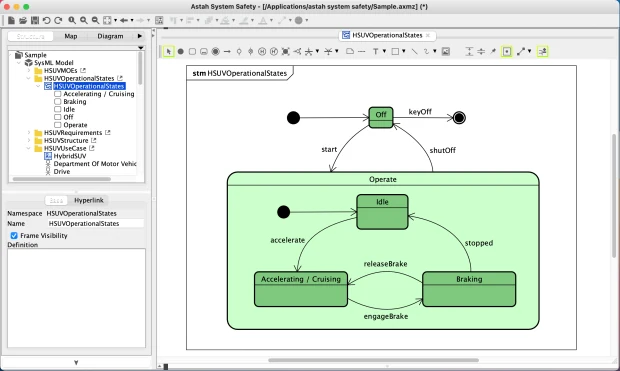Redo the last action
This screenshot has height=371, width=620.
point(58,20)
